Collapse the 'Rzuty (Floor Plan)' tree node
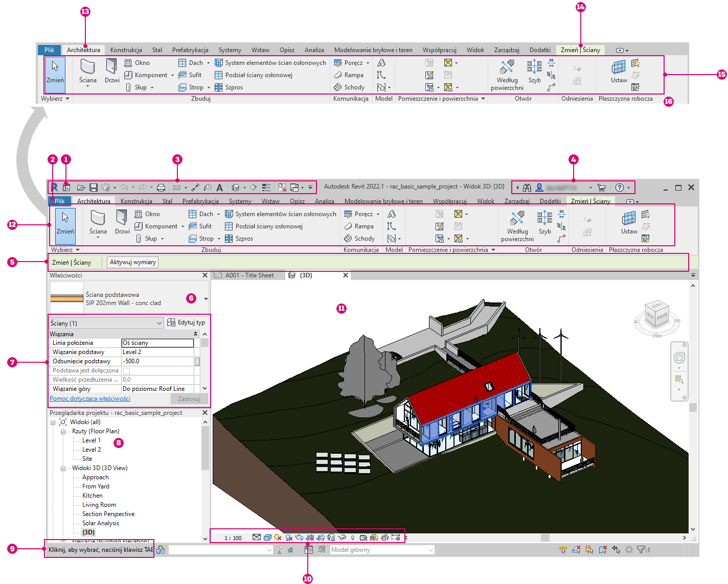Viewport: 728px width, 584px height. click(x=63, y=432)
